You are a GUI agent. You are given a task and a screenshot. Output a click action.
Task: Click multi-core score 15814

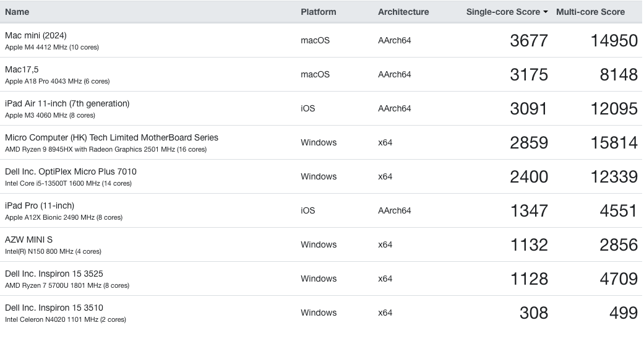coord(614,143)
